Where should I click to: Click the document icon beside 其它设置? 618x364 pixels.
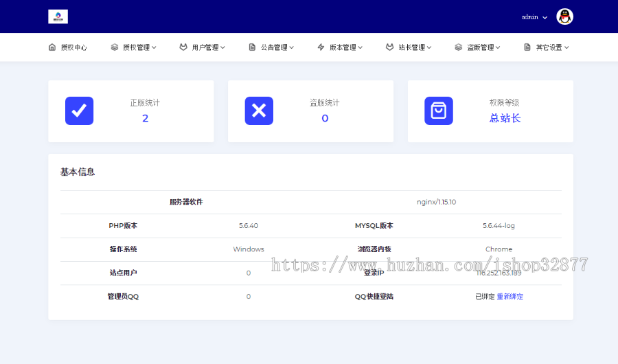coord(527,47)
